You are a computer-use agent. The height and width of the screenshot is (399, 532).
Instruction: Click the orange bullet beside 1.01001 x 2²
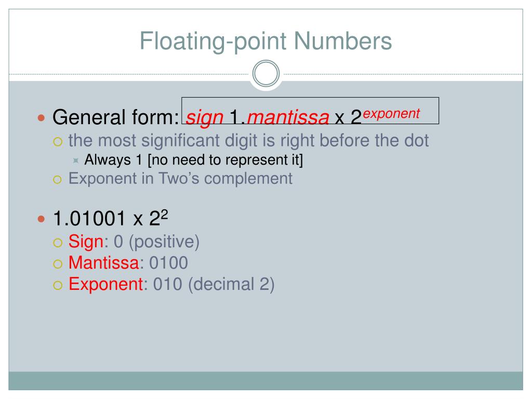(42, 219)
